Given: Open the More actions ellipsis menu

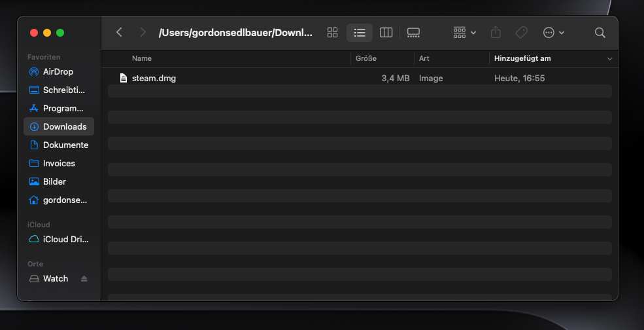Looking at the screenshot, I should (x=553, y=33).
